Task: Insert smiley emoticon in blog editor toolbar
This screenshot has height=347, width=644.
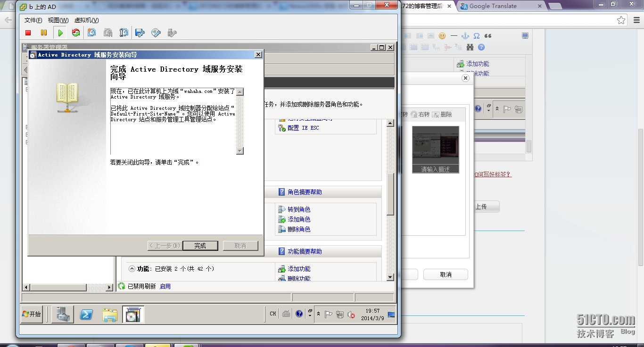Action: click(442, 36)
